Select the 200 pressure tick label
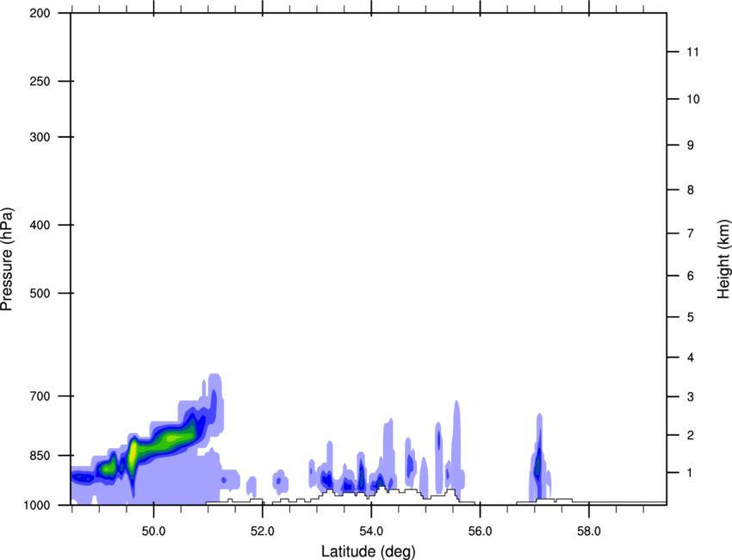This screenshot has width=732, height=560. 40,13
